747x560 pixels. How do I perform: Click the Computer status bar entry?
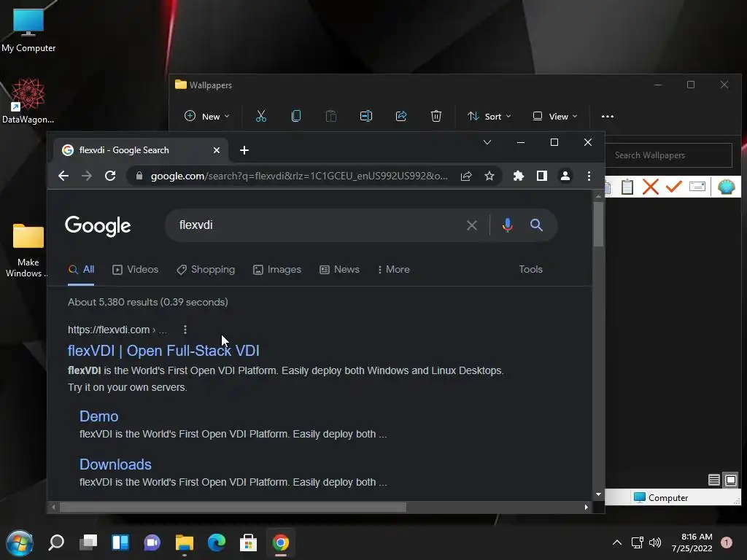(661, 497)
